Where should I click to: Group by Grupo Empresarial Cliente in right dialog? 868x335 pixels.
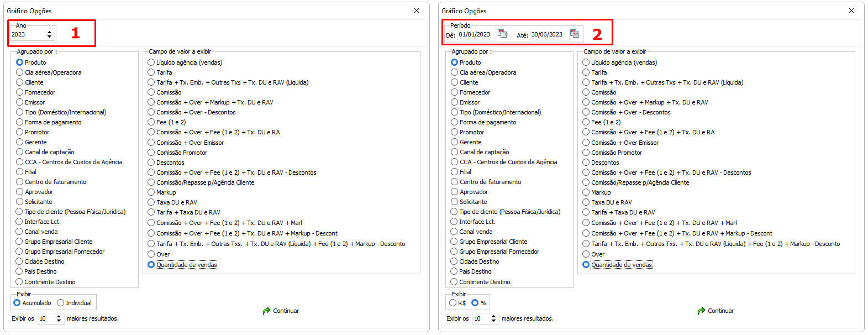click(489, 242)
